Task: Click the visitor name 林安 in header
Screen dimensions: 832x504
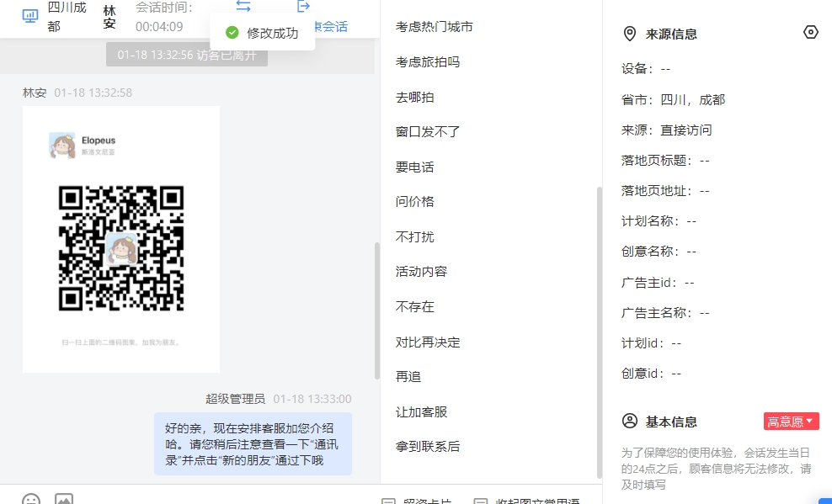Action: [109, 17]
